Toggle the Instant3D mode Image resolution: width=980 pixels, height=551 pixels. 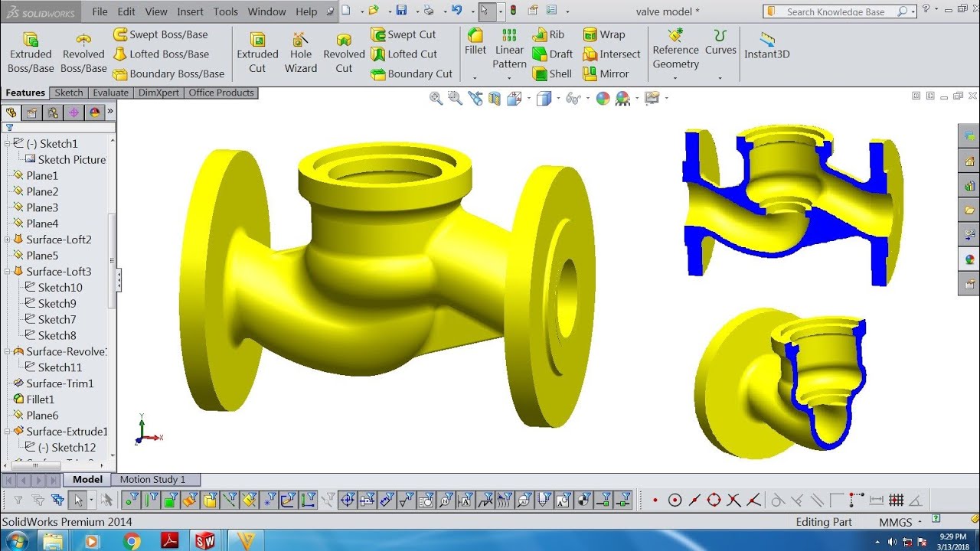pyautogui.click(x=766, y=46)
